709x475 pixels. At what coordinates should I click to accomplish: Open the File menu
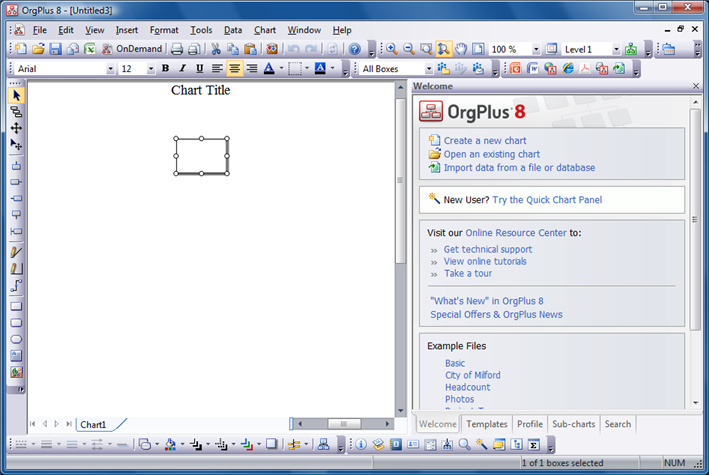[x=40, y=30]
